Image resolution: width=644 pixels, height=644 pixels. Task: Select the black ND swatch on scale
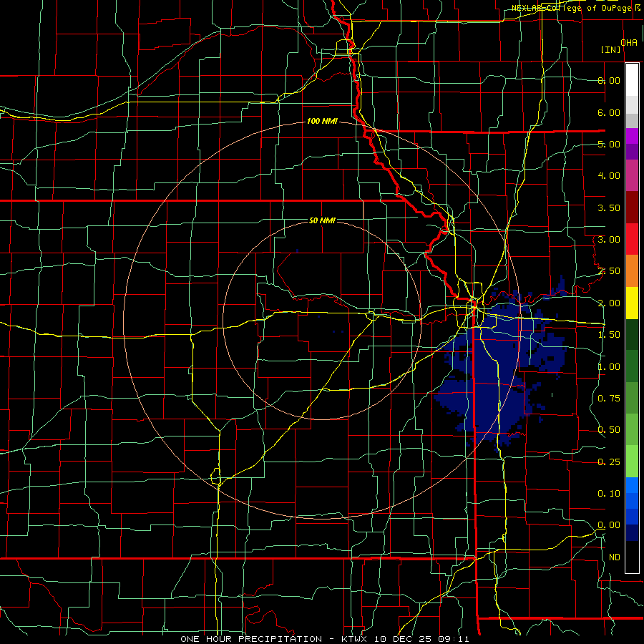point(632,557)
